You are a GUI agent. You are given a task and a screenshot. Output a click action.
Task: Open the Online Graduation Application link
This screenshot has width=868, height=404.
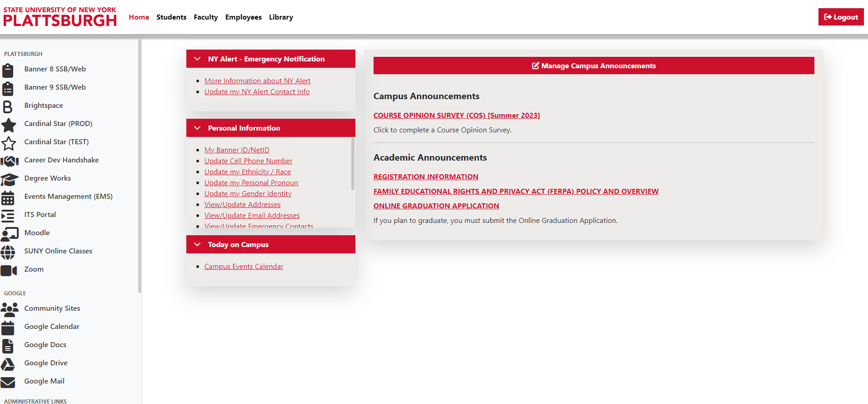pyautogui.click(x=436, y=206)
